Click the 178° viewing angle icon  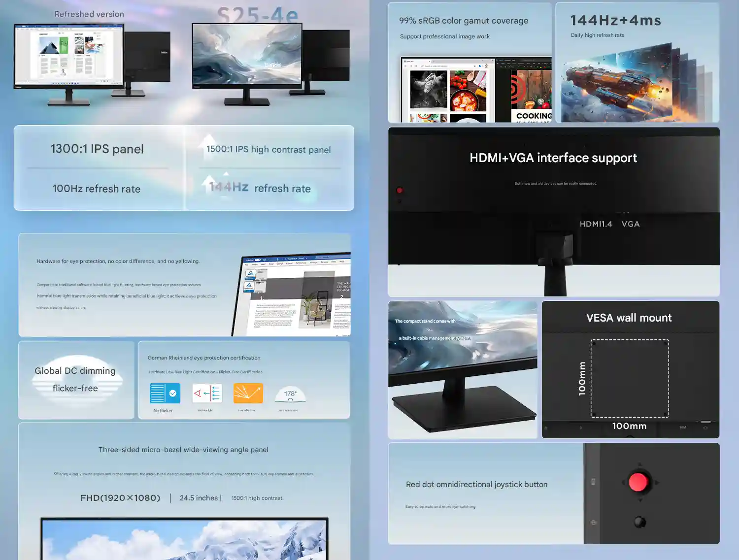click(x=290, y=395)
